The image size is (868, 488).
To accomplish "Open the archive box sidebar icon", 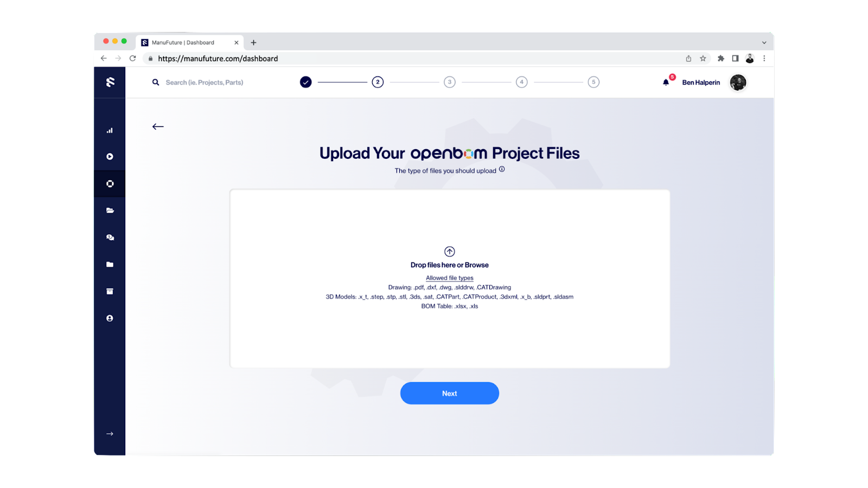I will [x=110, y=291].
